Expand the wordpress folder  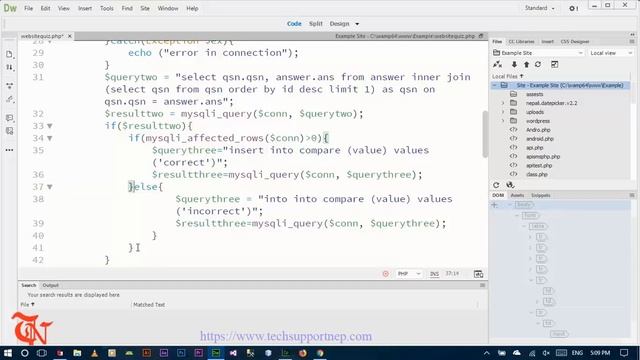point(503,121)
